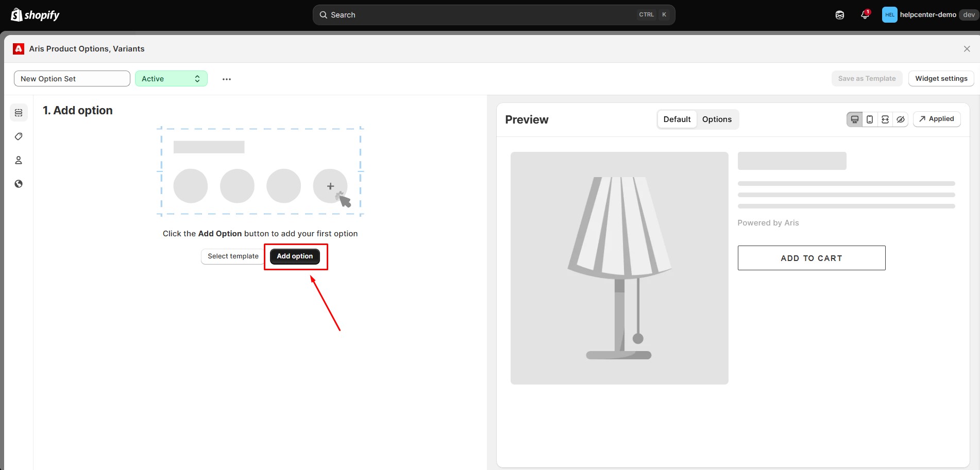Close the Aris Product Options app panel
The image size is (980, 470).
pyautogui.click(x=967, y=49)
